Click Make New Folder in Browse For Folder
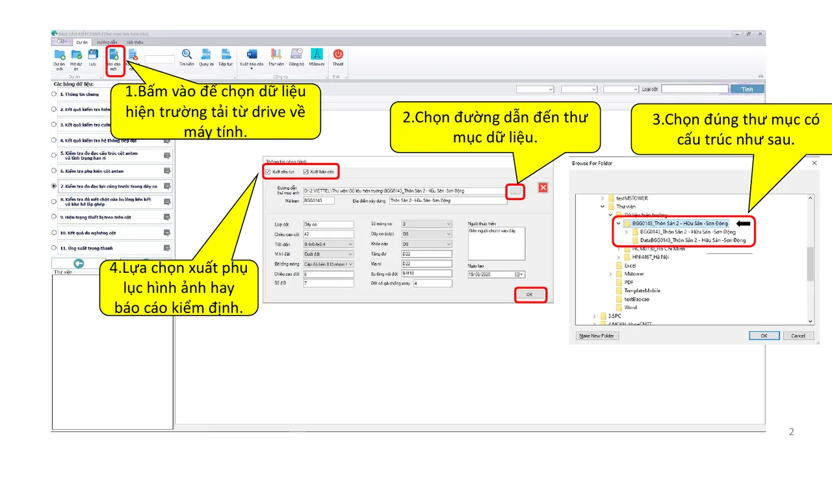Image resolution: width=832 pixels, height=504 pixels. (x=598, y=336)
